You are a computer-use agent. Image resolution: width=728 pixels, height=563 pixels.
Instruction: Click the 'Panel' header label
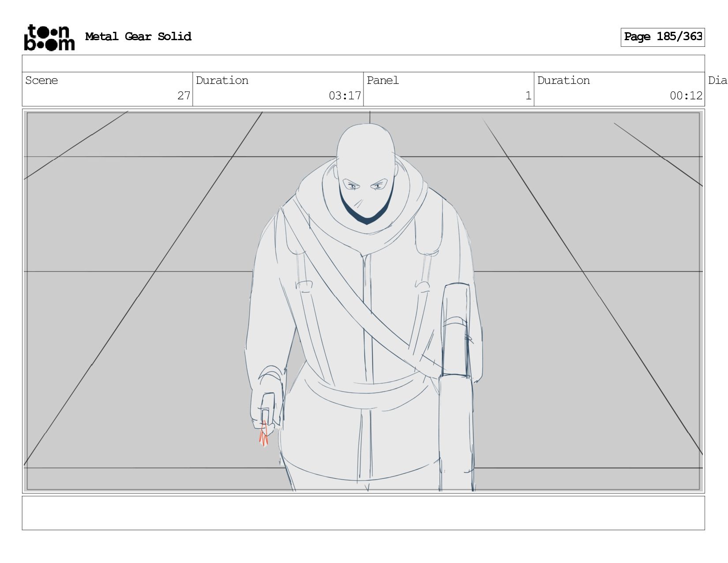pyautogui.click(x=383, y=80)
